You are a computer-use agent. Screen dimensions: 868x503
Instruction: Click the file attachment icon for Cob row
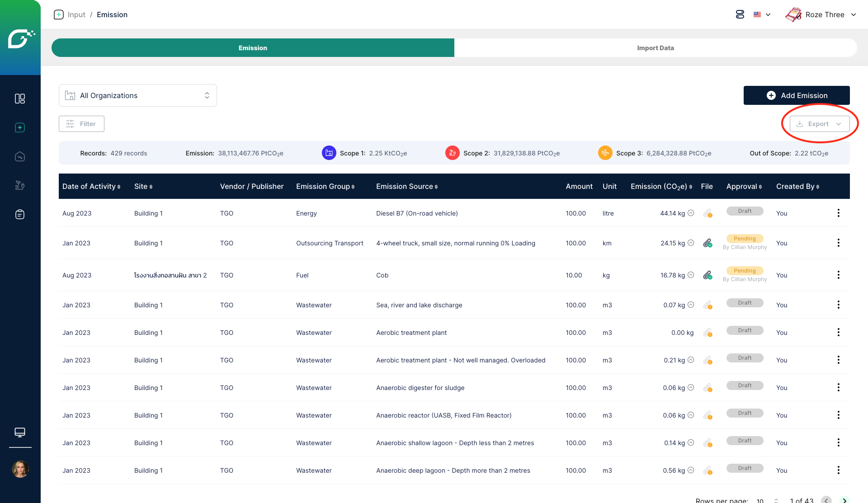pos(708,275)
